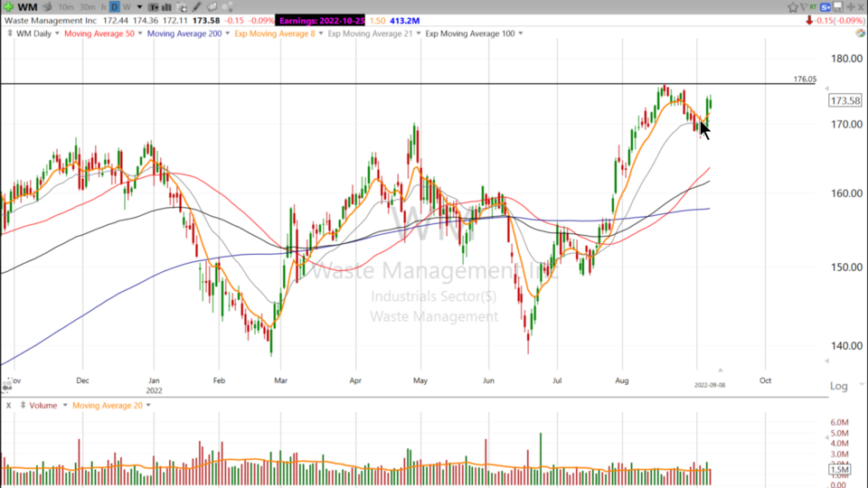The image size is (868, 488).
Task: Click the Exp Moving Average 100 label
Action: pos(470,33)
